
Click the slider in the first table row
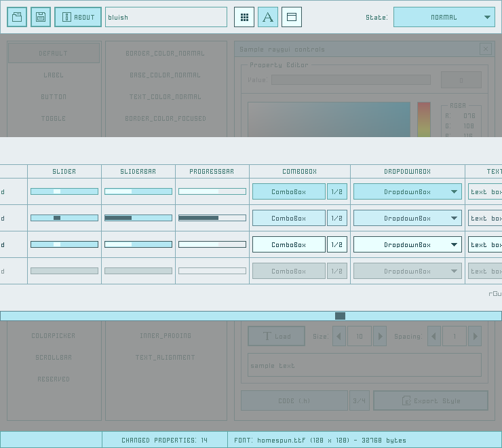(64, 191)
